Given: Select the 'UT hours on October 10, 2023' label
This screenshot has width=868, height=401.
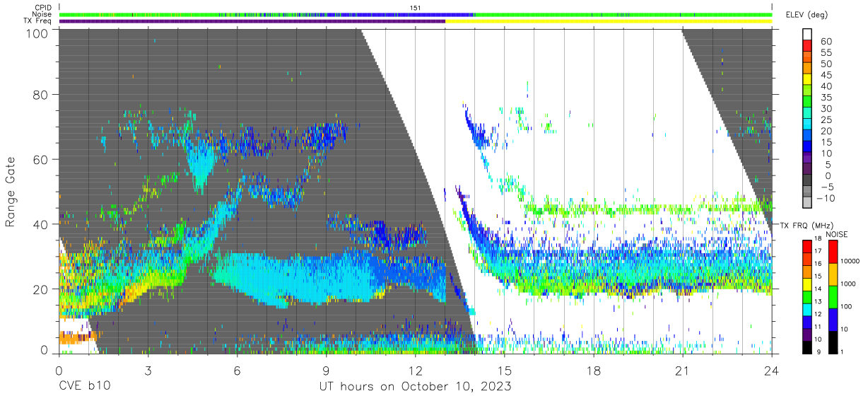Looking at the screenshot, I should [x=414, y=386].
